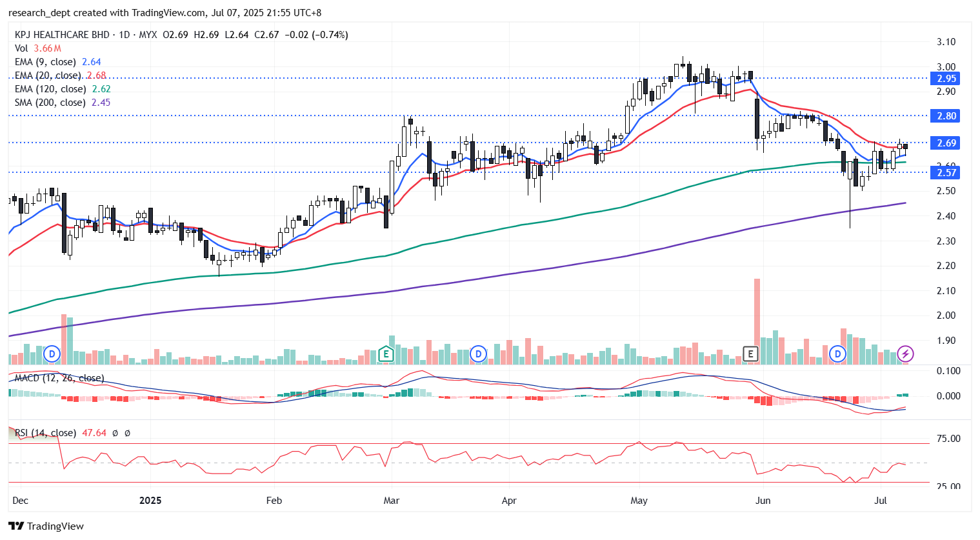Select the 2.80 price level label
The height and width of the screenshot is (540, 980).
[946, 116]
